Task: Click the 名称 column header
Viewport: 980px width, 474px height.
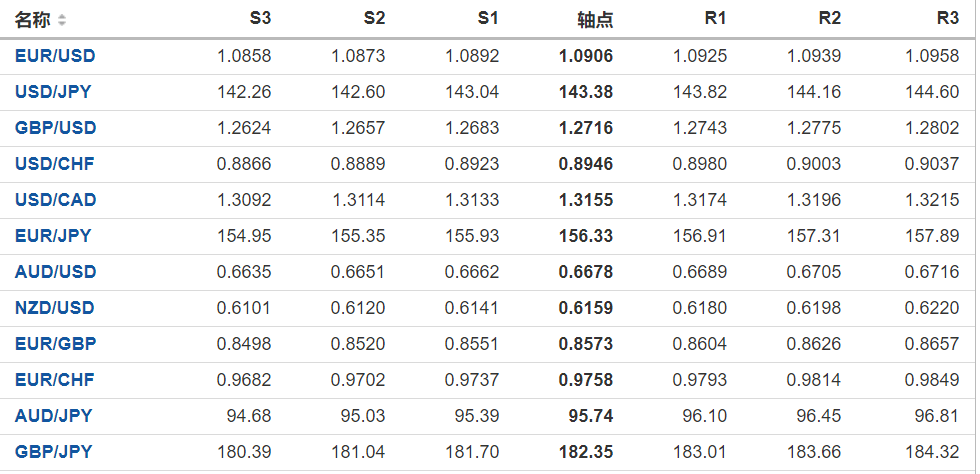Action: coord(32,20)
